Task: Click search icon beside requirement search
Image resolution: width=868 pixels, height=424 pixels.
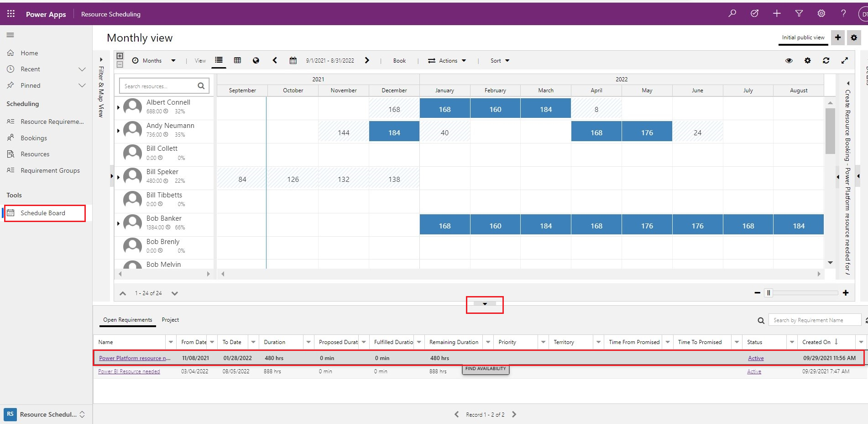Action: (761, 320)
